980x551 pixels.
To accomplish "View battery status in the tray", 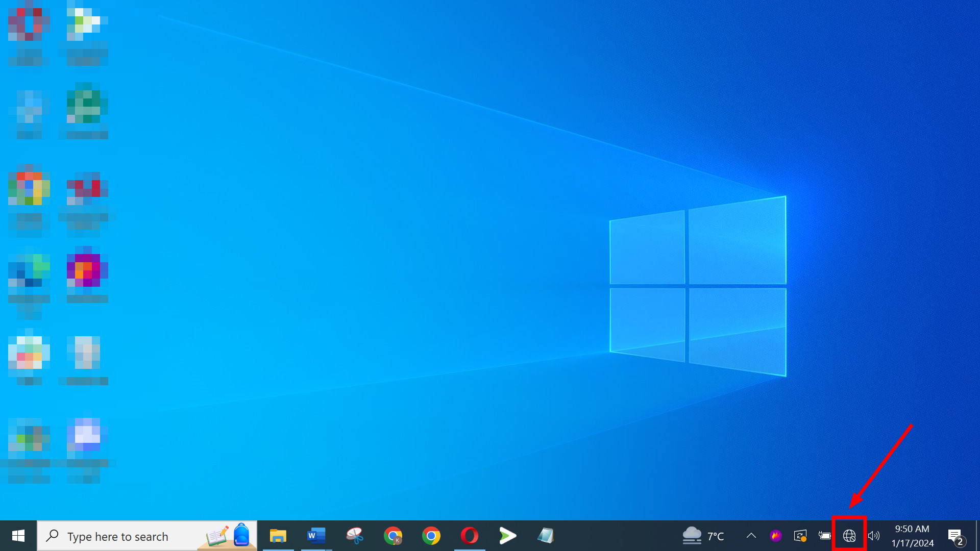I will [x=825, y=536].
